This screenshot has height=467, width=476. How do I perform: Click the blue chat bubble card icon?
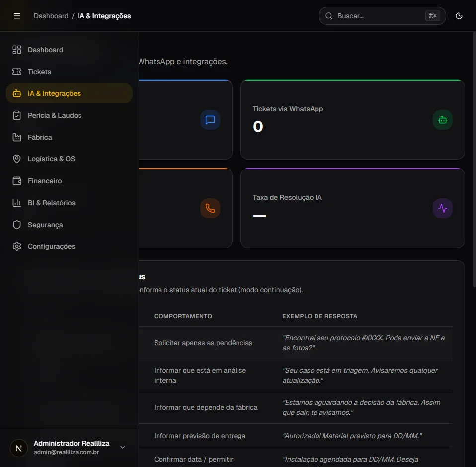[210, 120]
